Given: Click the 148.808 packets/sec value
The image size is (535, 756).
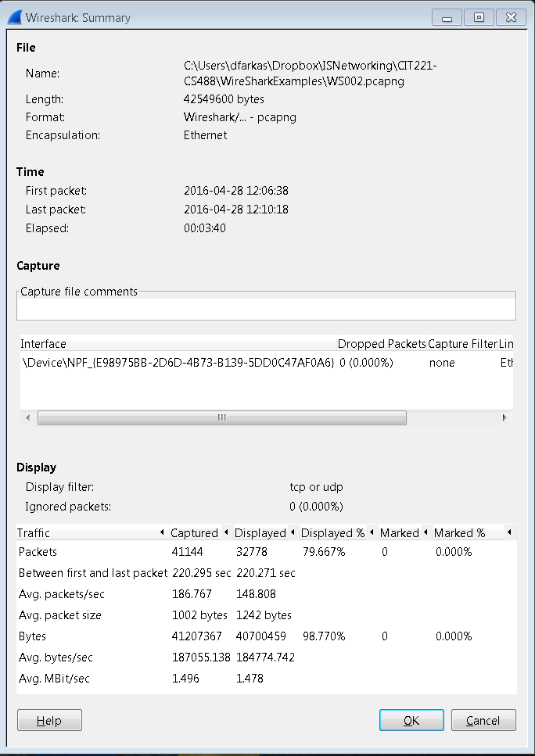Looking at the screenshot, I should [x=257, y=594].
